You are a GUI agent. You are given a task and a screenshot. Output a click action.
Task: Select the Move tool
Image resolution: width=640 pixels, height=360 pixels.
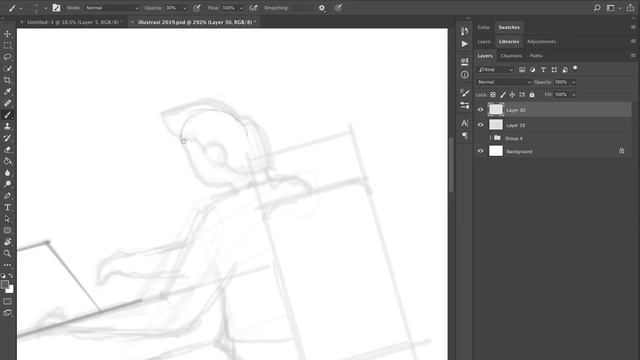pyautogui.click(x=7, y=34)
